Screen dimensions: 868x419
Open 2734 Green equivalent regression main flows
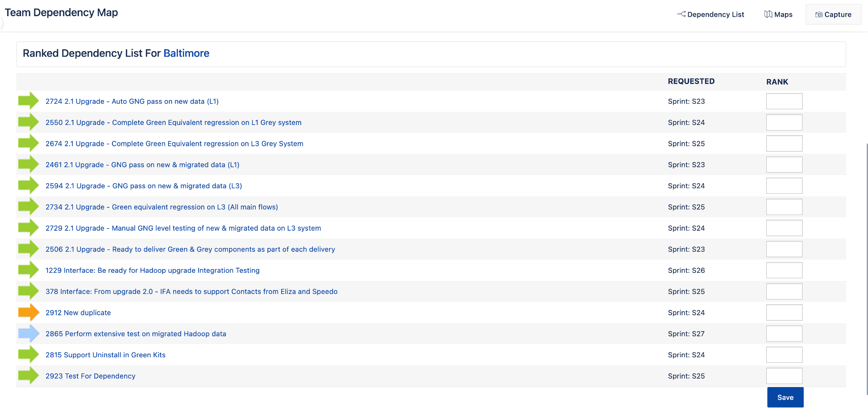[162, 207]
